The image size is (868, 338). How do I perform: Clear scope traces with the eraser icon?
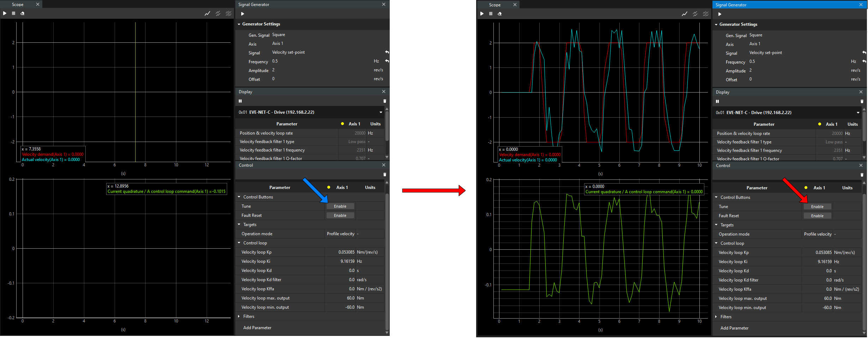pyautogui.click(x=23, y=13)
